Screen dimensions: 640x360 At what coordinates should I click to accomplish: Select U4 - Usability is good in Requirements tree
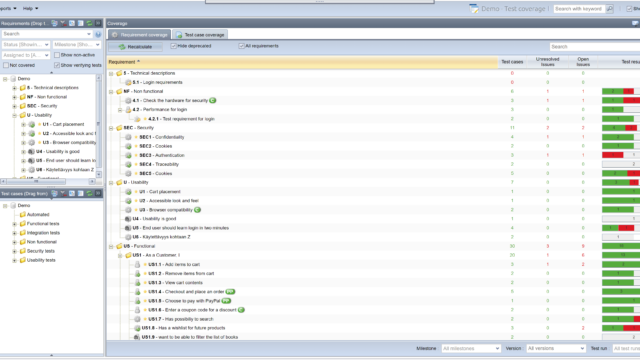[58, 151]
